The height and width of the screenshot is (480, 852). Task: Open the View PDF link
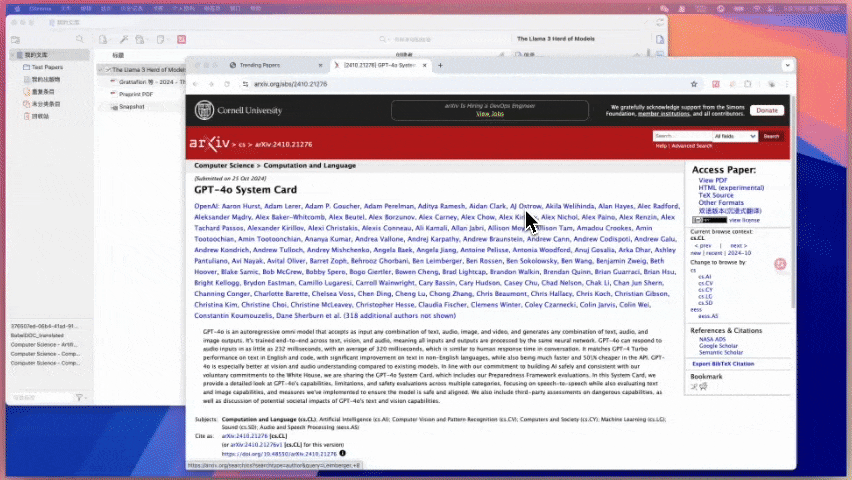(712, 180)
